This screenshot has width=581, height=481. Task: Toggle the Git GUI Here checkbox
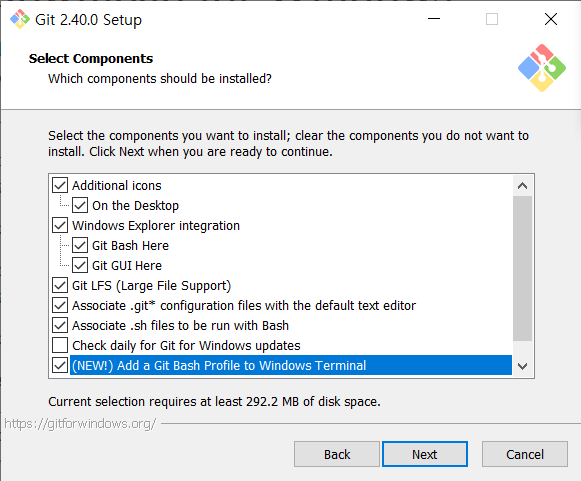(x=80, y=265)
